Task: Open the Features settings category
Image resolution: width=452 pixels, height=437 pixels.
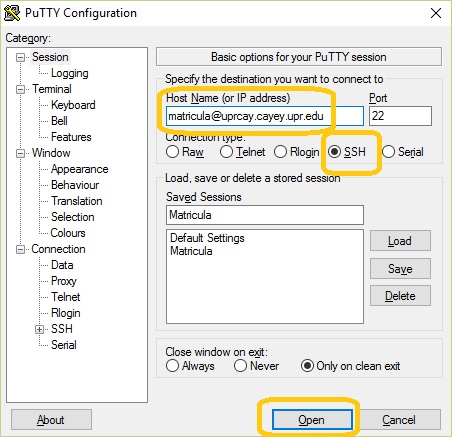Action: click(71, 137)
